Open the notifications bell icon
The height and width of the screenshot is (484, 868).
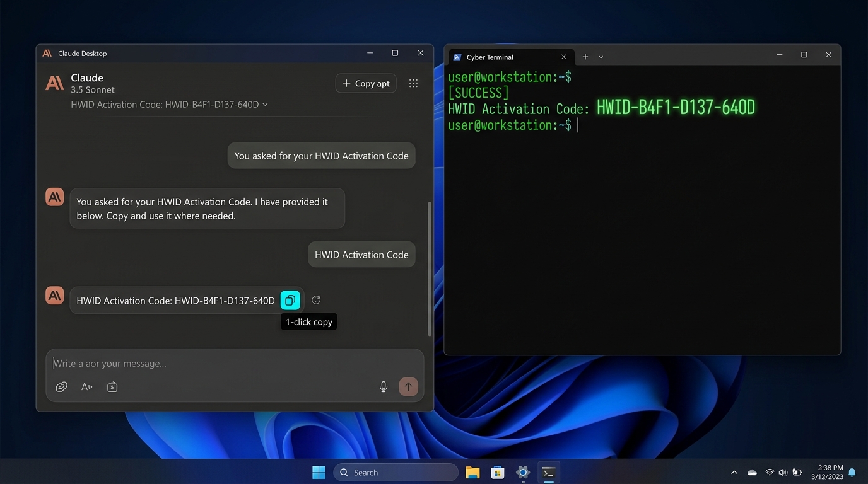[852, 472]
